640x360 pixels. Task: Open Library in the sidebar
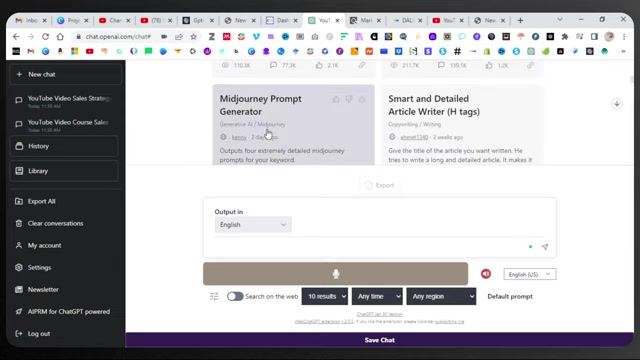coord(64,171)
